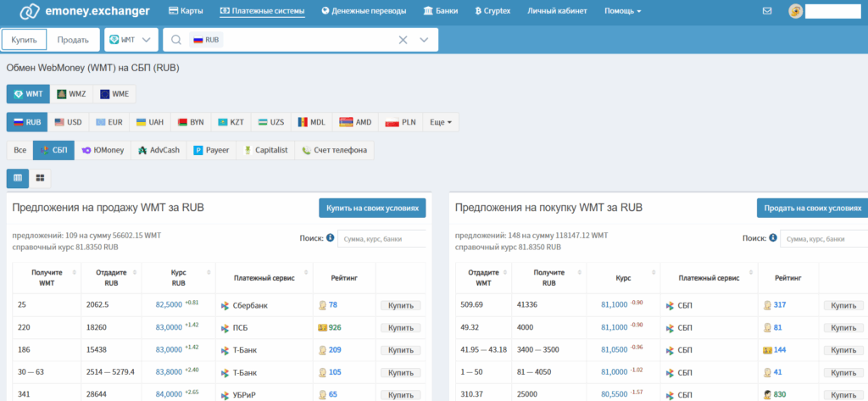This screenshot has width=868, height=401.
Task: Click rating badge icon next to 830
Action: (767, 395)
